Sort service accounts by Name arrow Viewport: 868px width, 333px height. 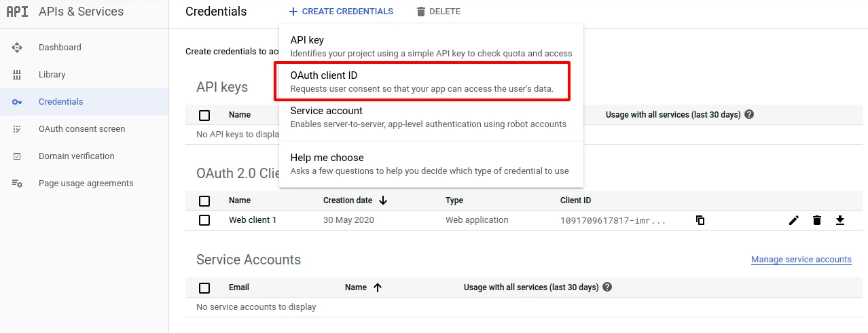(x=378, y=287)
